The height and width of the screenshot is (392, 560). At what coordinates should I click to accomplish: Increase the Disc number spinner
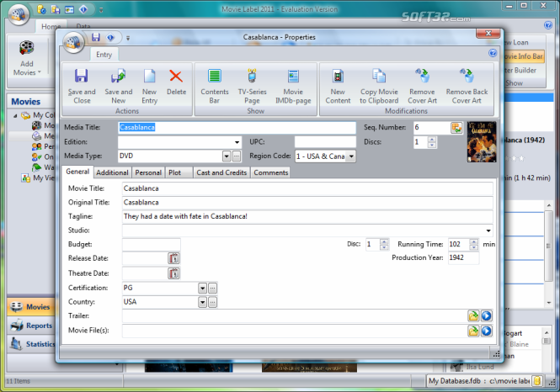point(384,241)
